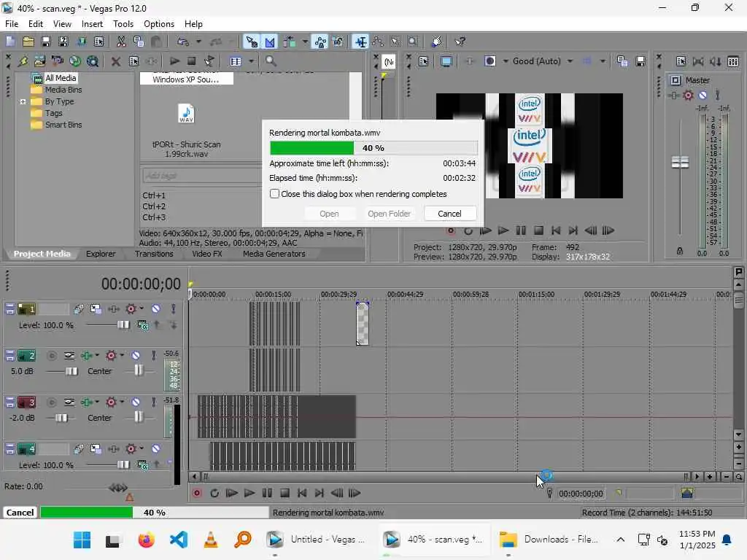The height and width of the screenshot is (560, 747).
Task: Mute audio track 2
Action: [136, 355]
